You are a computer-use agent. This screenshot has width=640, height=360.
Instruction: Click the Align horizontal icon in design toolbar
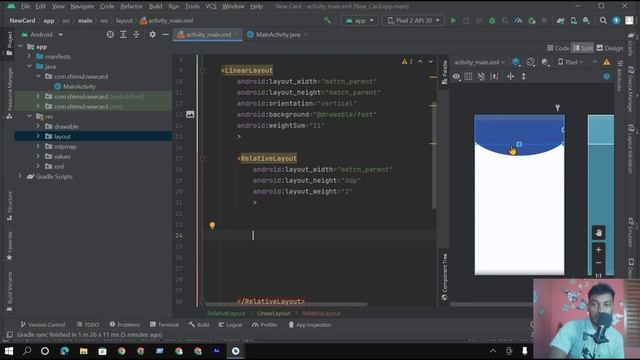click(x=510, y=76)
